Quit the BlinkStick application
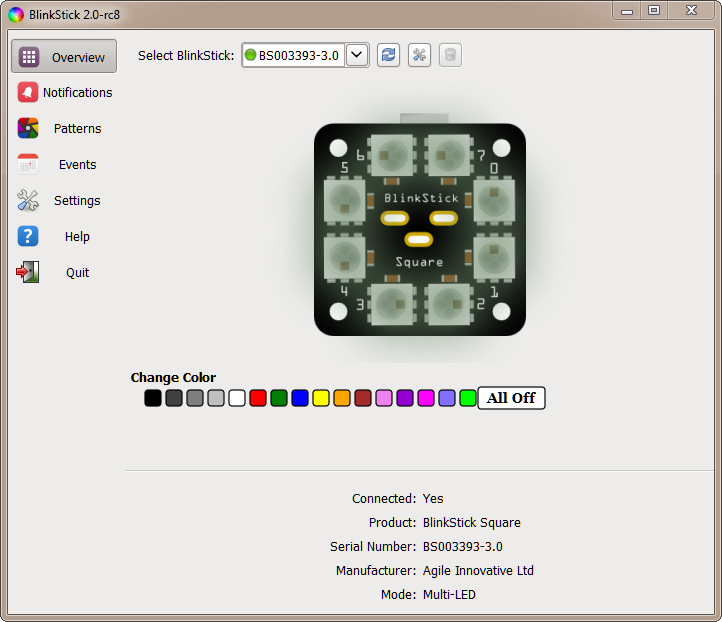 [x=64, y=273]
